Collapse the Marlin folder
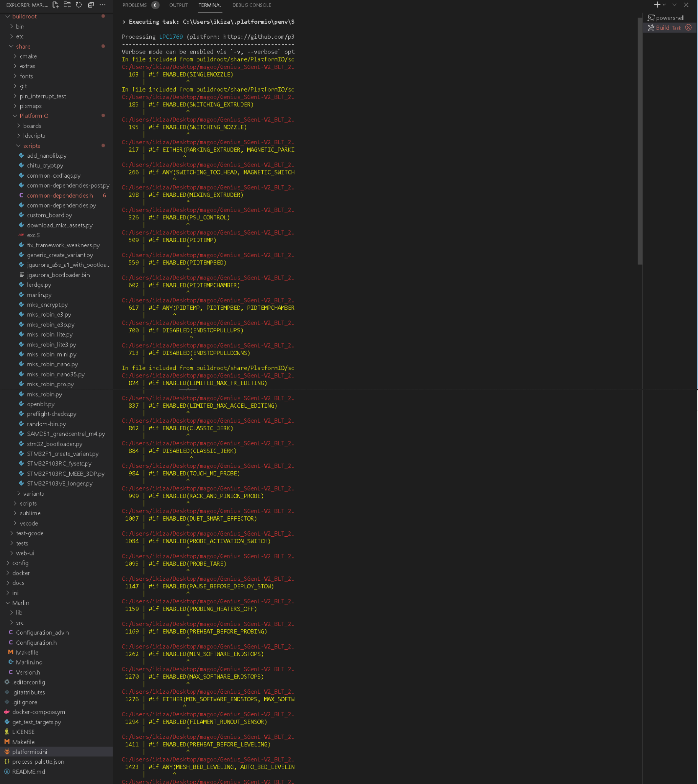Image resolution: width=698 pixels, height=784 pixels. pos(8,603)
